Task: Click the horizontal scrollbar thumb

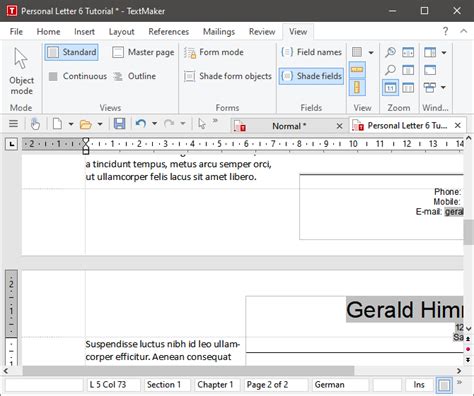Action: click(188, 370)
